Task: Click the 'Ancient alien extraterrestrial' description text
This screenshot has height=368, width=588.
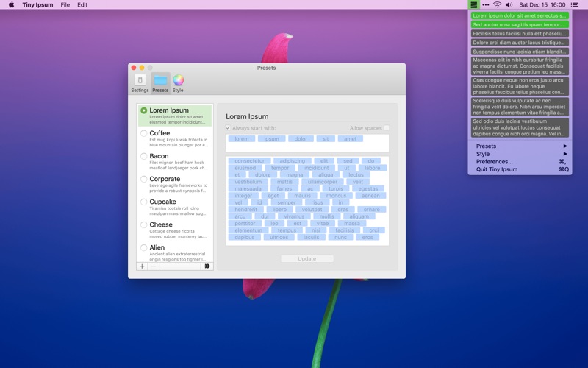Action: tap(177, 256)
